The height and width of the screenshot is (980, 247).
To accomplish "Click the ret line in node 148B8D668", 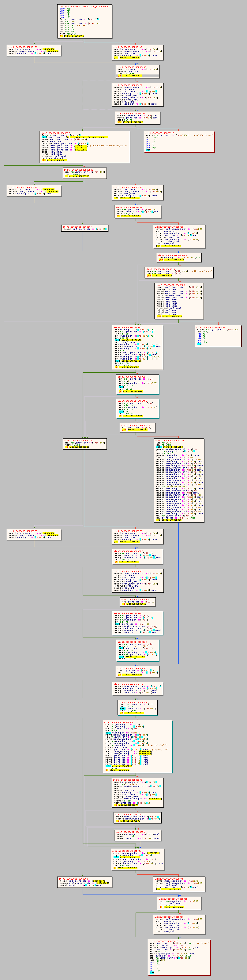I will [x=199, y=344].
